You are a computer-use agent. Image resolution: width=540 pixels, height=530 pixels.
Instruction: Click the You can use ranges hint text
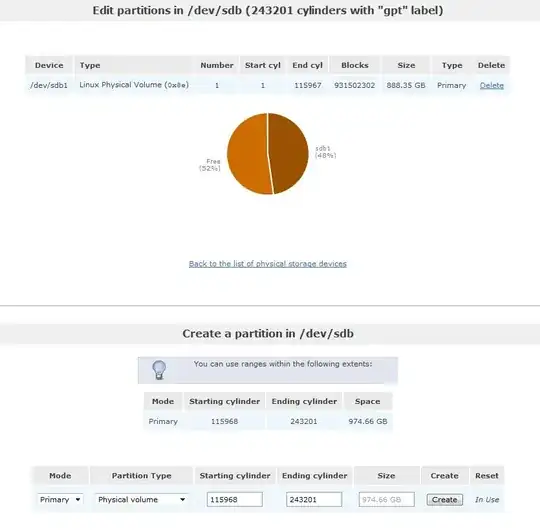pyautogui.click(x=283, y=364)
